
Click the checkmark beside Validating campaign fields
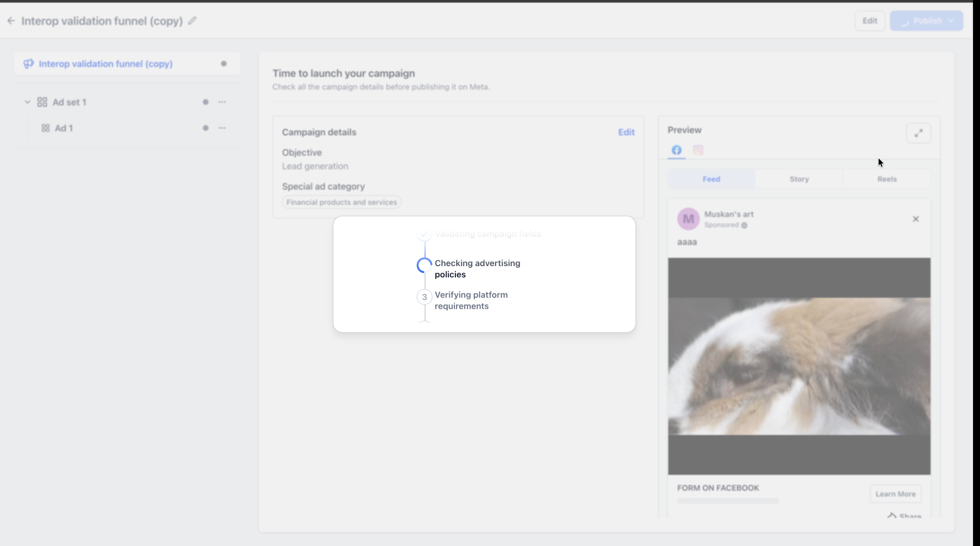424,233
